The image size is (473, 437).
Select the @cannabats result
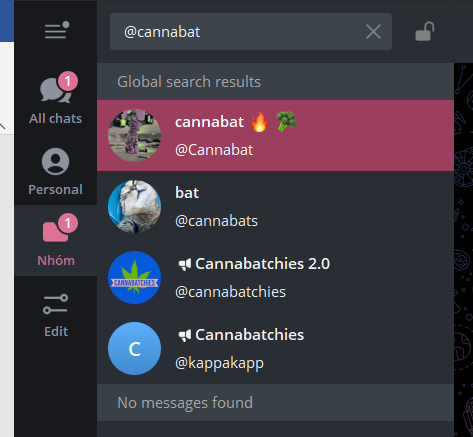[275, 207]
